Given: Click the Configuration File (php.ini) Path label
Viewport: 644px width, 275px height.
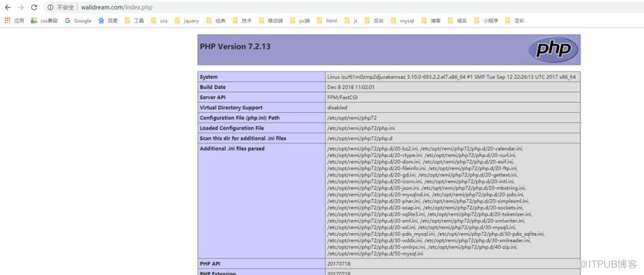Looking at the screenshot, I should coord(240,118).
